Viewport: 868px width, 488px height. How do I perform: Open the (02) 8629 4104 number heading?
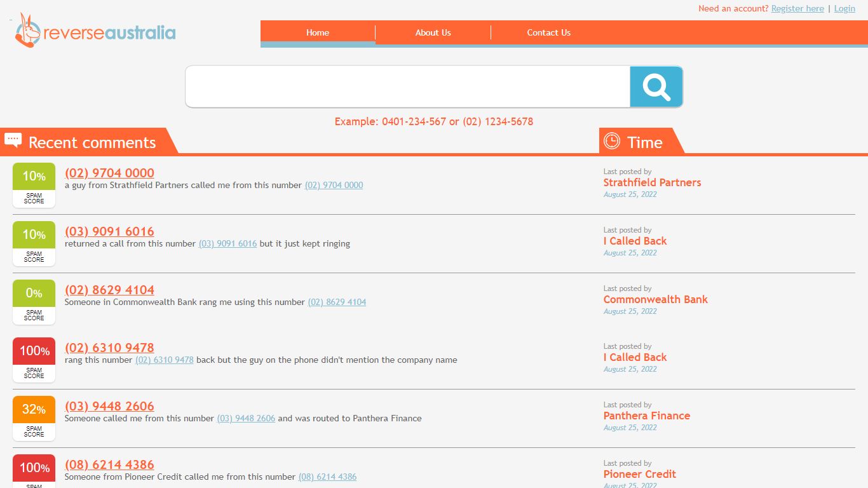tap(109, 290)
